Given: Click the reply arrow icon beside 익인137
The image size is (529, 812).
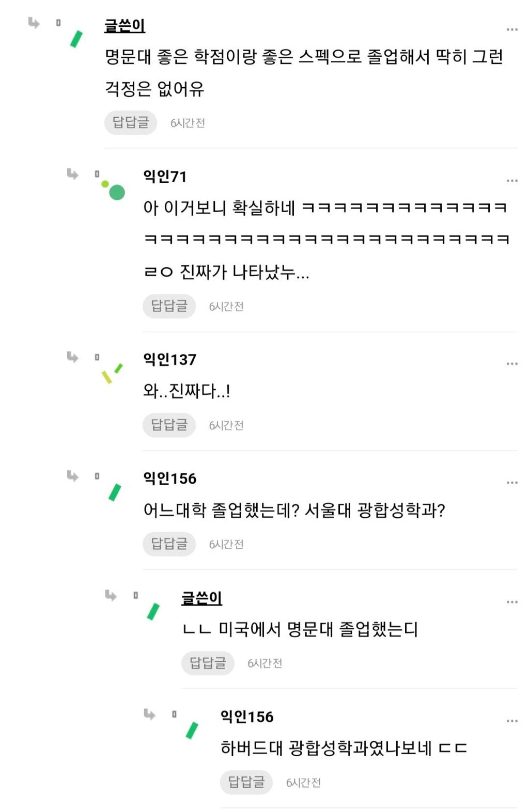Looking at the screenshot, I should [73, 357].
